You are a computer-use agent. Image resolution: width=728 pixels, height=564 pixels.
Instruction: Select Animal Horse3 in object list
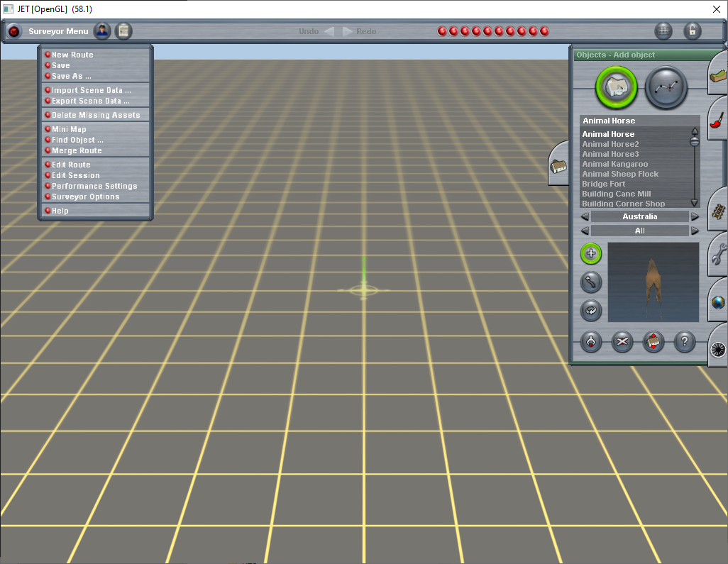[610, 154]
